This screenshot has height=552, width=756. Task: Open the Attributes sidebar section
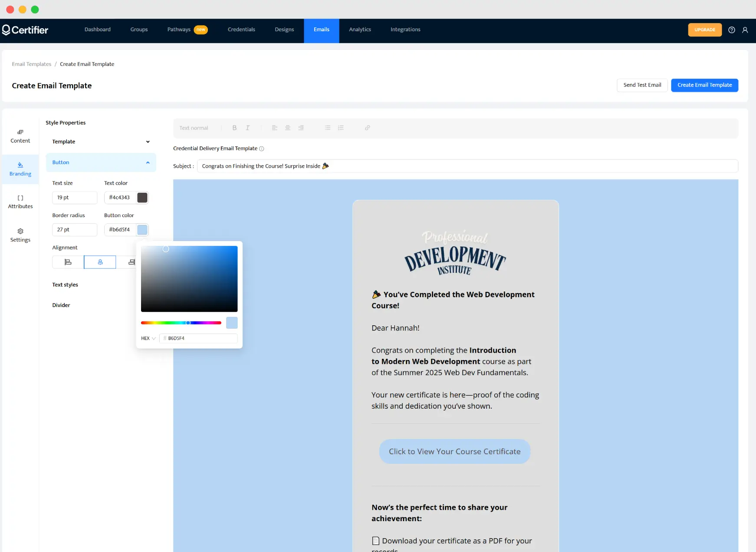tap(20, 202)
